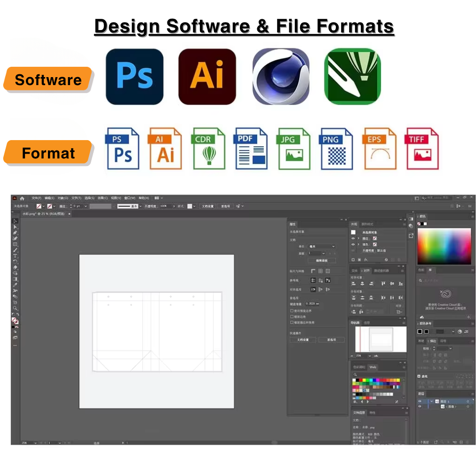This screenshot has width=476, height=449.
Task: Hide the 图像 sublayer with eye icon
Action: coord(420,407)
